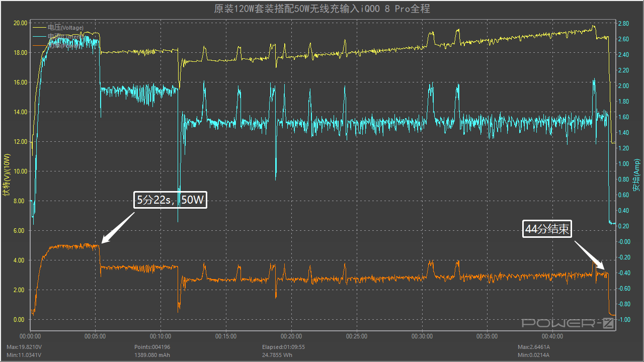Click the 00:05:00 time axis label

95,336
